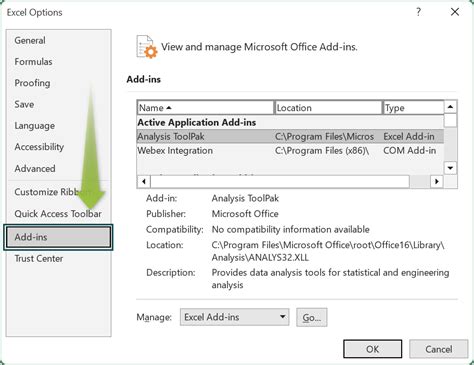Open Accessibility options
Screen dimensions: 474x365
point(39,147)
